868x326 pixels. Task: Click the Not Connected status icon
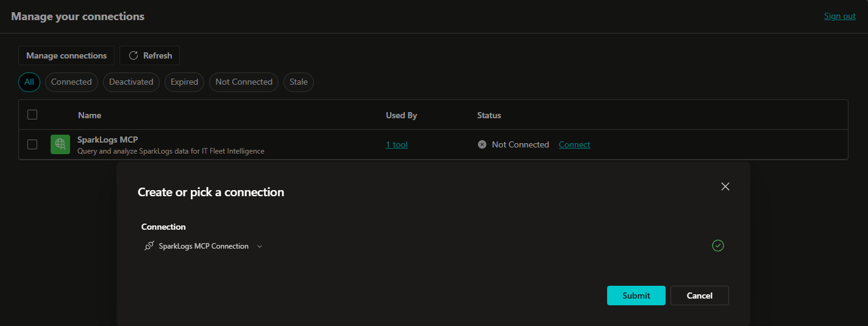(x=482, y=144)
